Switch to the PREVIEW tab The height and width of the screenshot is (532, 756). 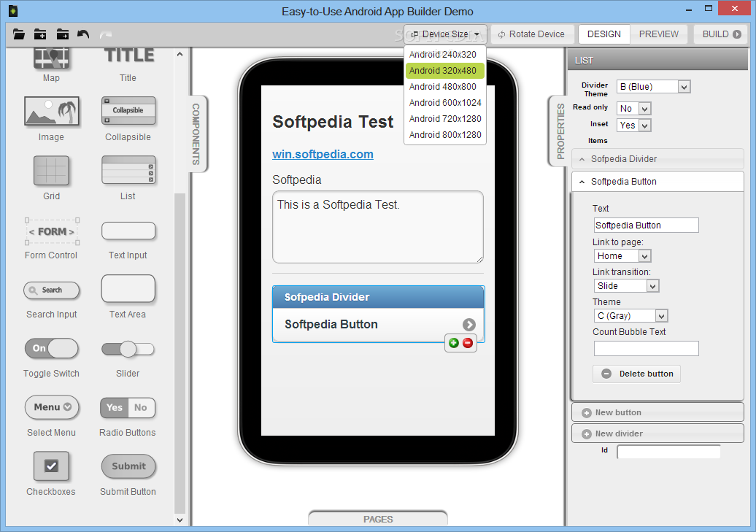[x=659, y=34]
